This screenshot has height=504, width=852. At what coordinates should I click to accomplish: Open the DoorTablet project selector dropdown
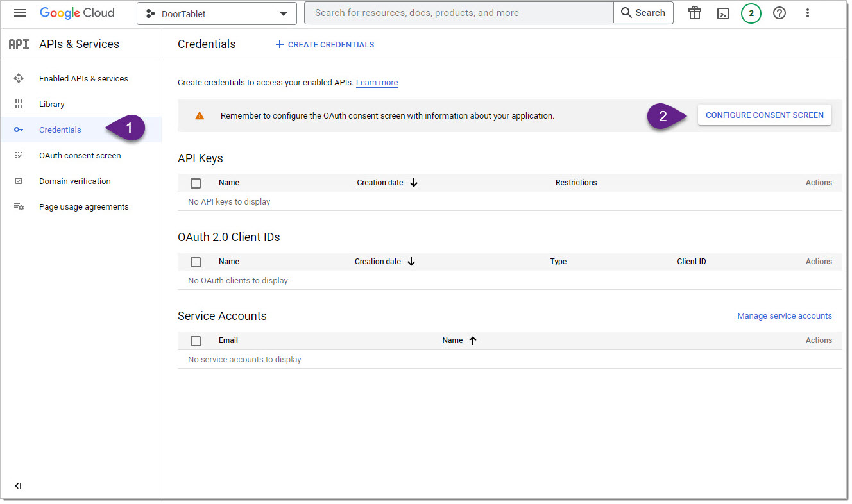[x=217, y=13]
